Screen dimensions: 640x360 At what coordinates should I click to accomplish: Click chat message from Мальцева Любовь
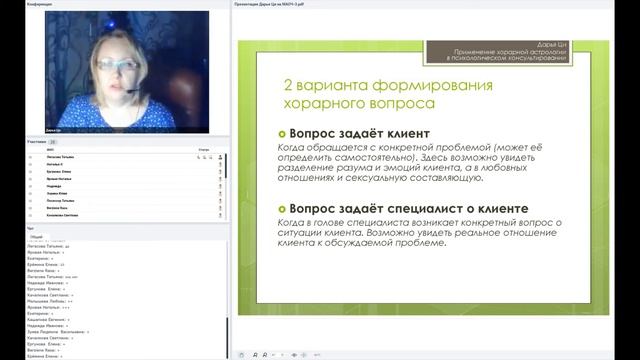50,301
